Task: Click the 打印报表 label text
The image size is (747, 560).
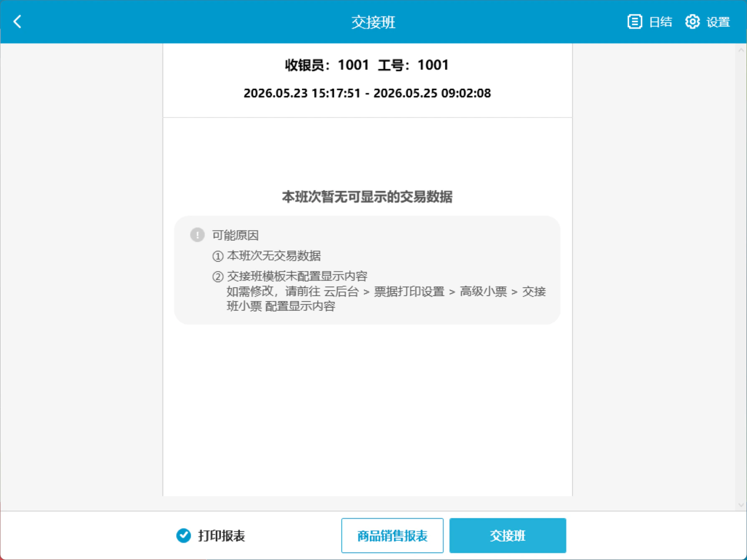Action: [x=221, y=536]
